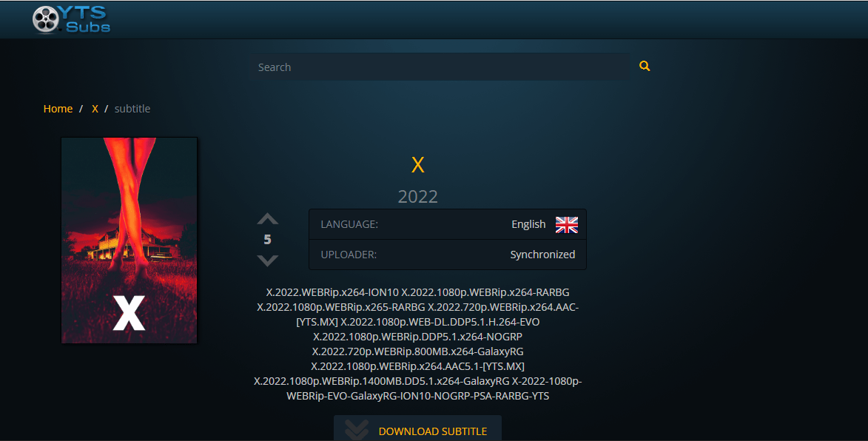
Task: Open the Synchronized uploader profile
Action: coord(542,255)
